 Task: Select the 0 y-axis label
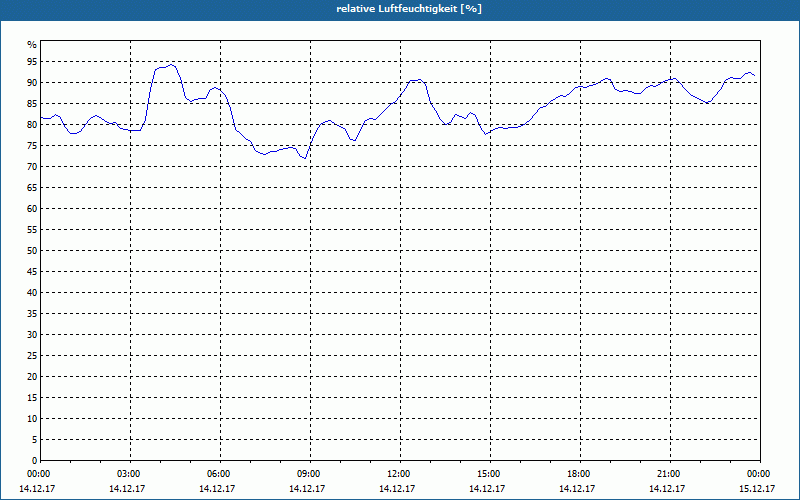(35, 461)
